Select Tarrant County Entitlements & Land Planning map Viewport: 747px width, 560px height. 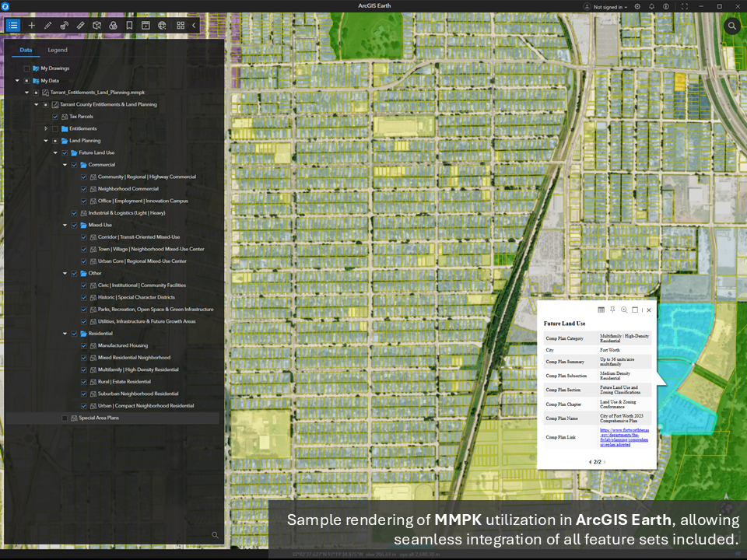(x=108, y=105)
